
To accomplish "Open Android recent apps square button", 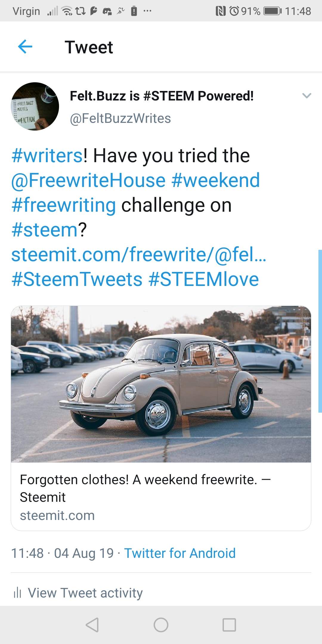I will pos(229,625).
